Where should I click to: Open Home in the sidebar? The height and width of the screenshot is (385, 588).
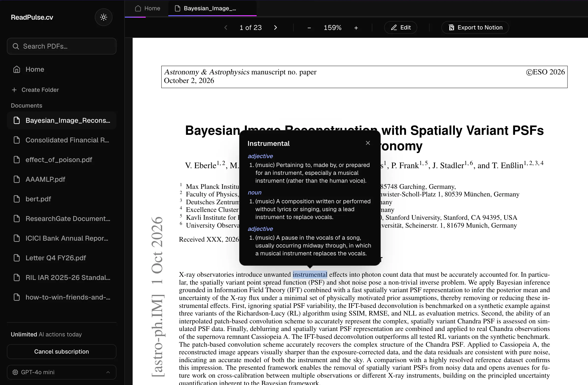point(61,69)
